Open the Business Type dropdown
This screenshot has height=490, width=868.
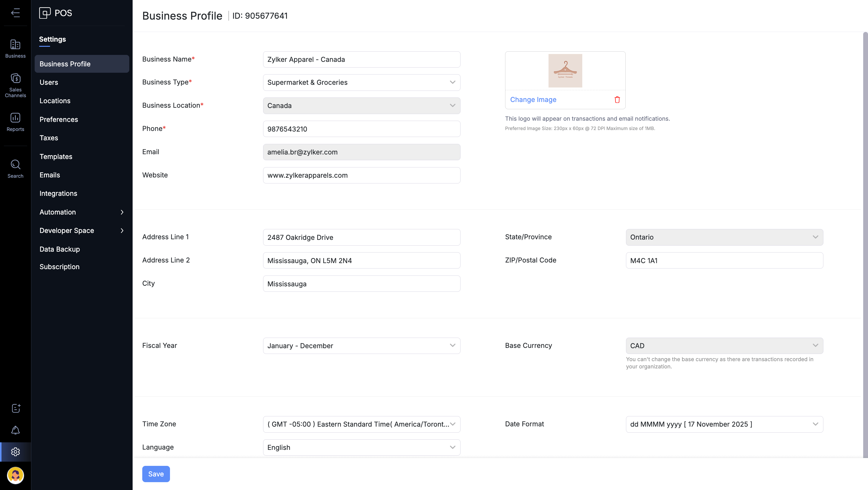click(361, 82)
